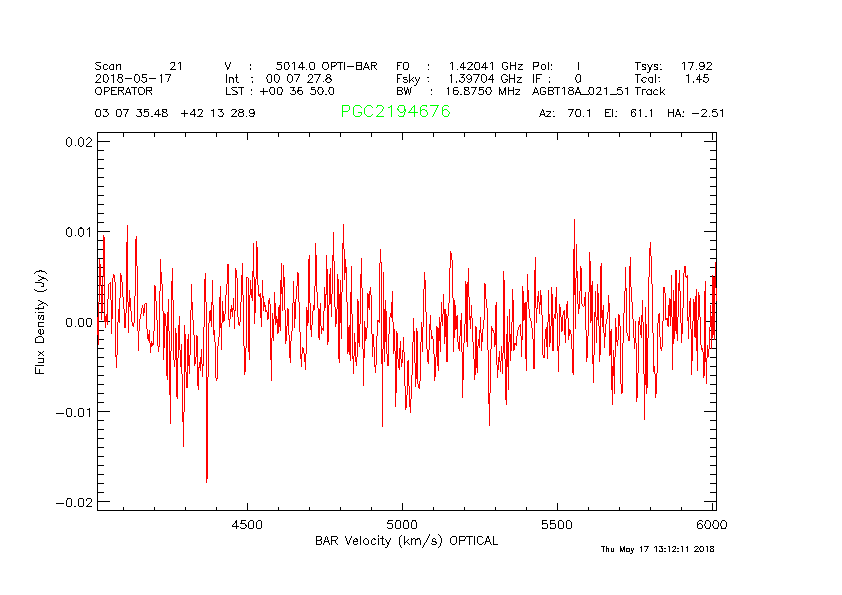Click the BW 16.8750 MHz bandwidth
Viewport: 842px width, 595px height.
click(459, 90)
